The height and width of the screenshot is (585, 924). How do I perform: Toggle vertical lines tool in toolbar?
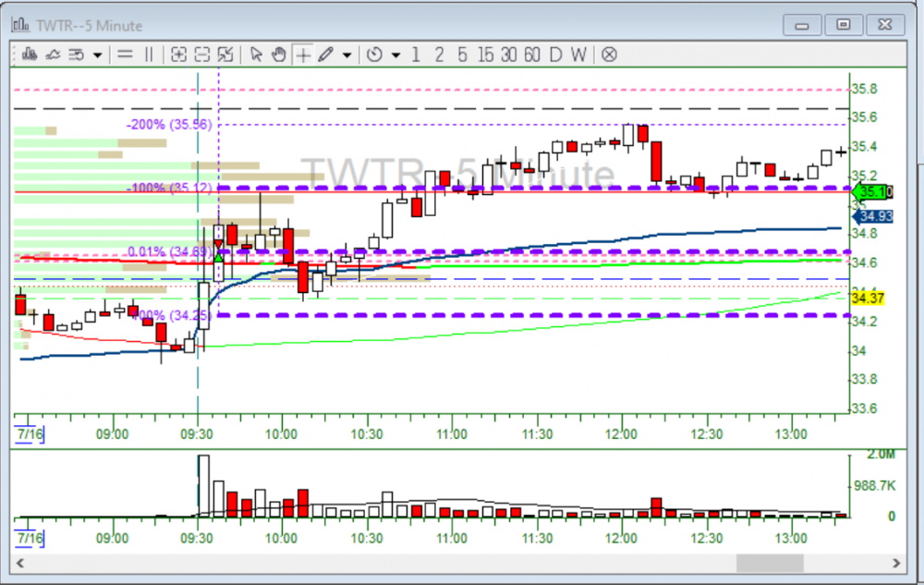click(x=149, y=55)
